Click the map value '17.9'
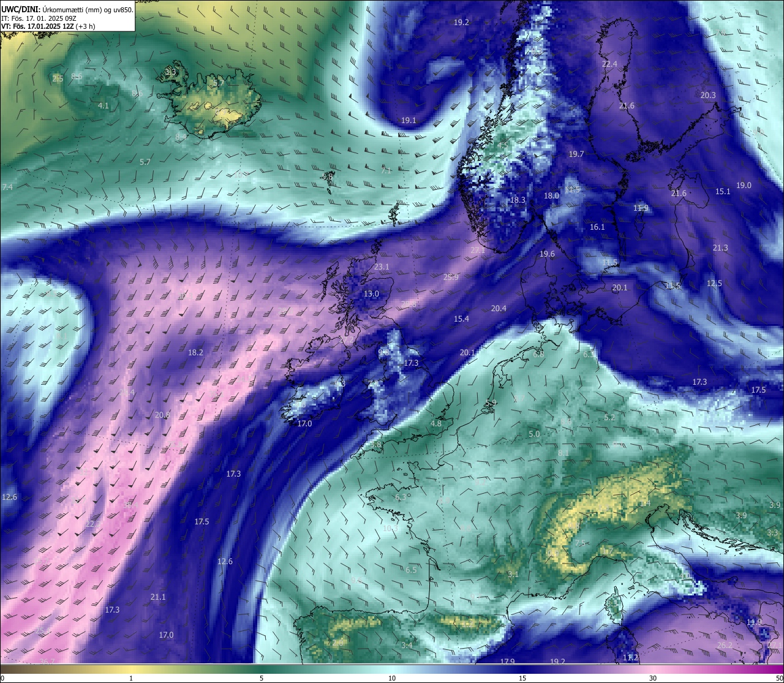The image size is (784, 683). pos(507,662)
